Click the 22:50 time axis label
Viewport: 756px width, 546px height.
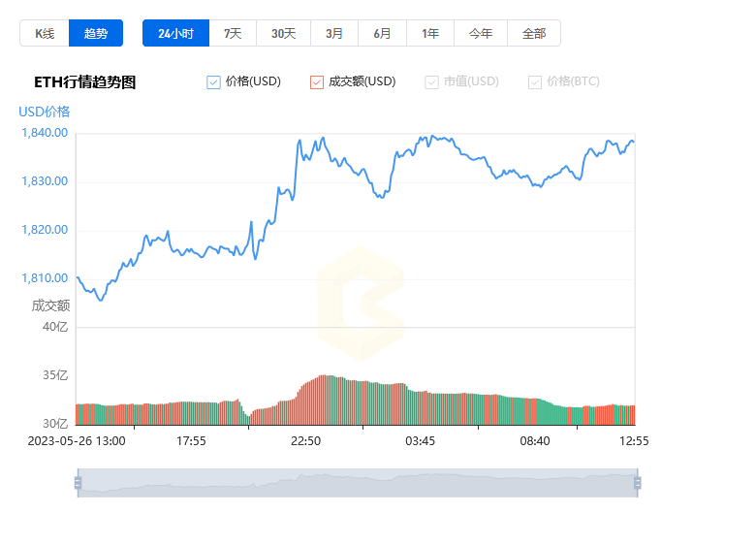coord(305,441)
